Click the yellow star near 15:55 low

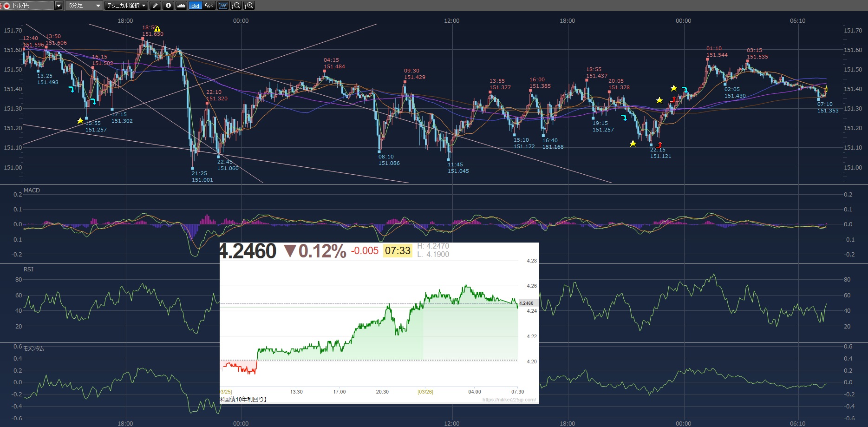coord(80,121)
